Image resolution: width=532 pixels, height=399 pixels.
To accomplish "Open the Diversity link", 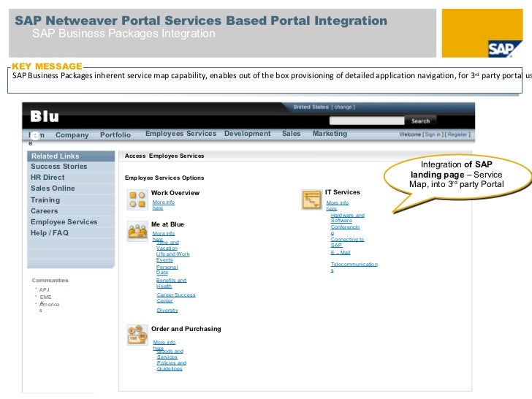I will (x=167, y=310).
